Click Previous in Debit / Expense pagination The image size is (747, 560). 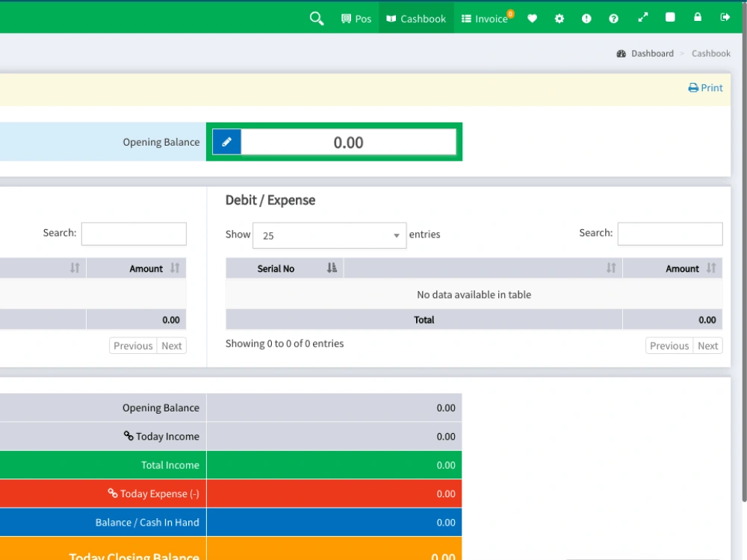pyautogui.click(x=669, y=346)
